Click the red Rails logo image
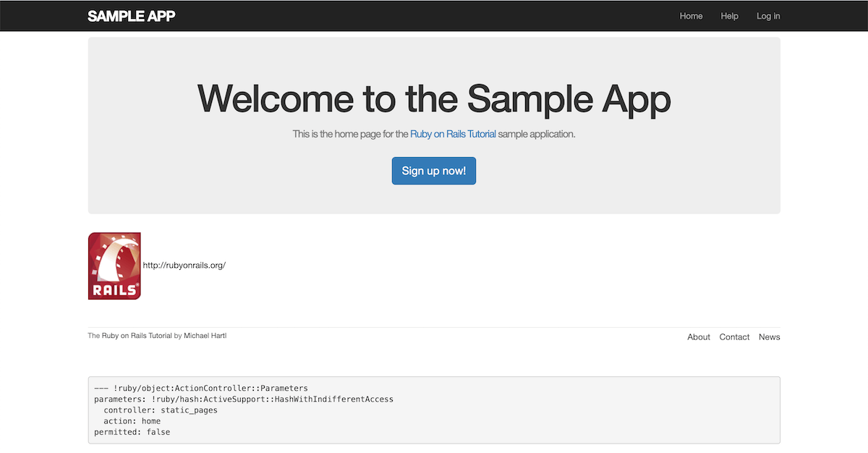 click(114, 266)
